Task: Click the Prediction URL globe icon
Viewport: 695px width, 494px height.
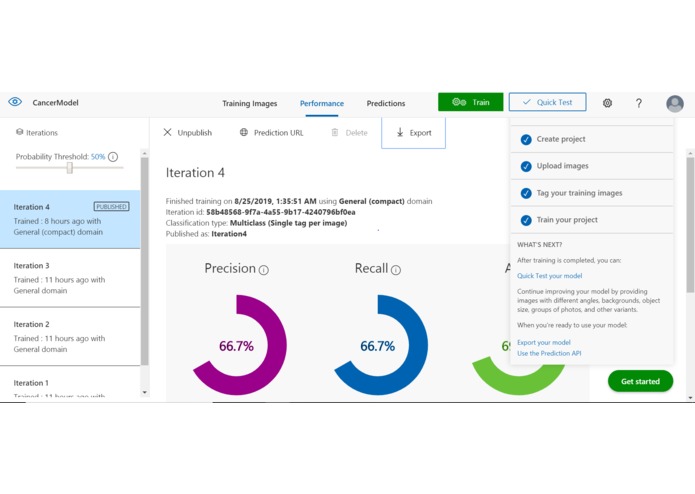Action: [244, 132]
